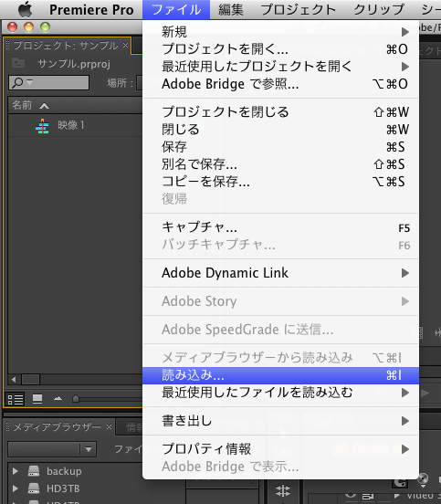Viewport: 441px width, 504px height.
Task: Open the Apple menu
Action: click(x=25, y=10)
